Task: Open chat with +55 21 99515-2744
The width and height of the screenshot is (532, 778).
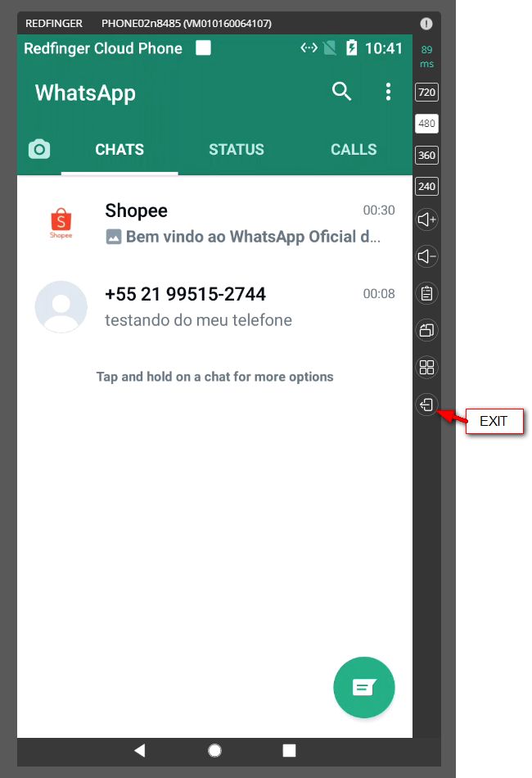Action: (x=214, y=306)
